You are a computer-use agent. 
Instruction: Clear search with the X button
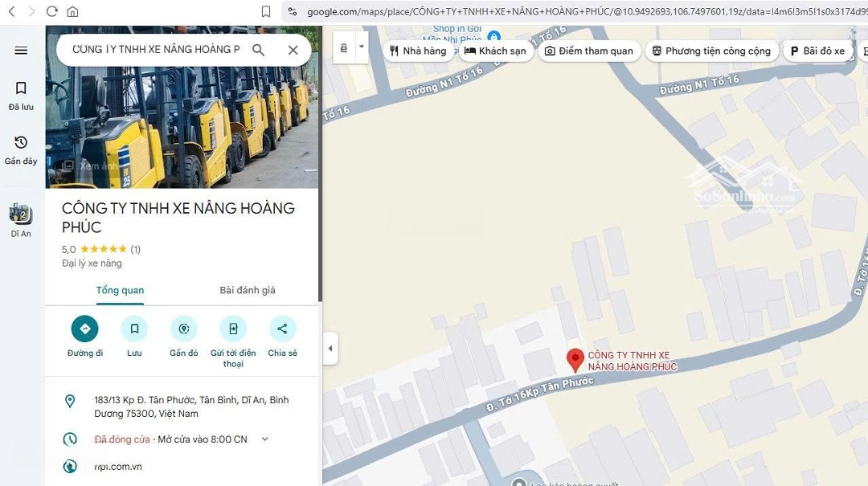(x=293, y=50)
